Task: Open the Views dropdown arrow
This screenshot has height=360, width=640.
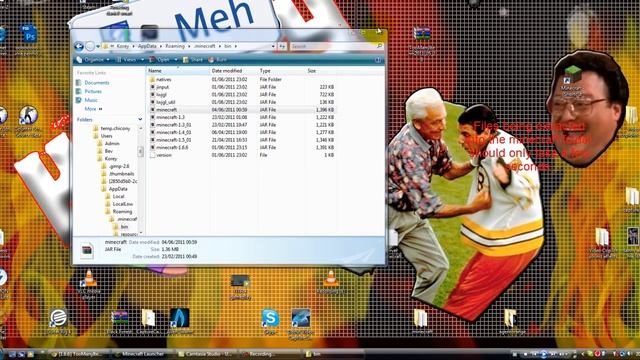Action: click(x=142, y=60)
